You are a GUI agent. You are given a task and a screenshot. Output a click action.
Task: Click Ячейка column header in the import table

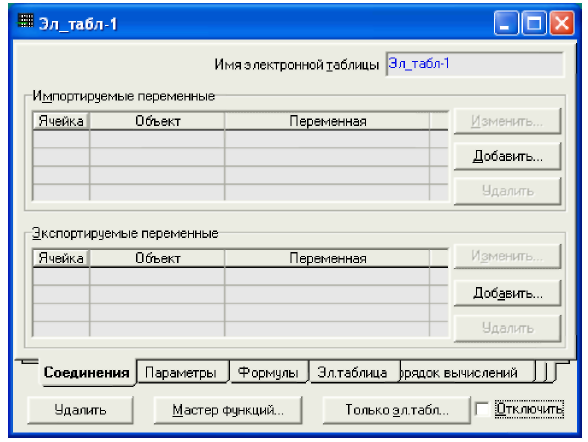pos(61,121)
